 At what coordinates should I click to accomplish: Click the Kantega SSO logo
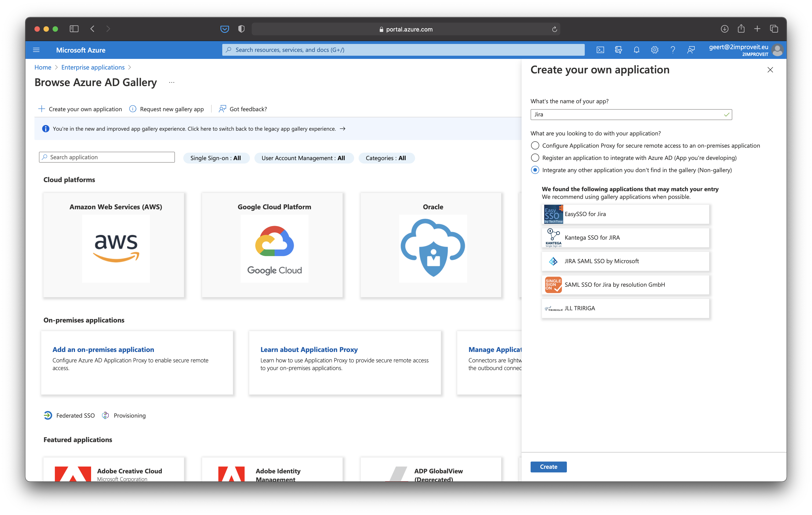pos(553,238)
